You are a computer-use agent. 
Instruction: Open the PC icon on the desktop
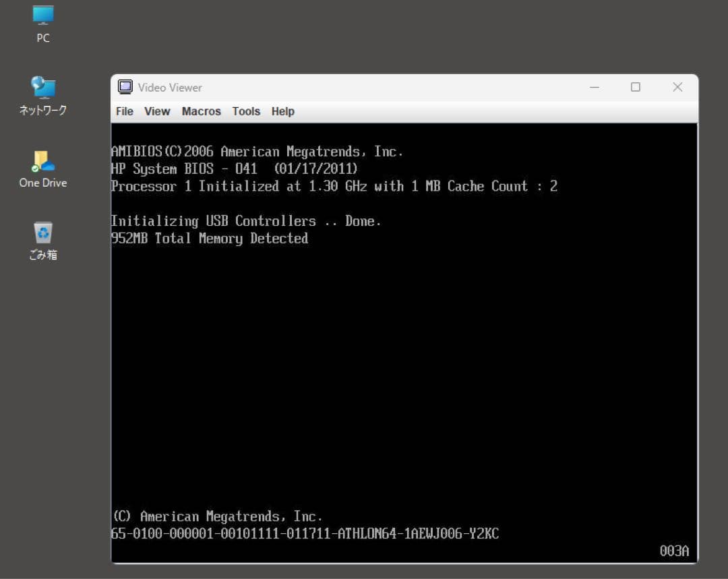[x=42, y=20]
